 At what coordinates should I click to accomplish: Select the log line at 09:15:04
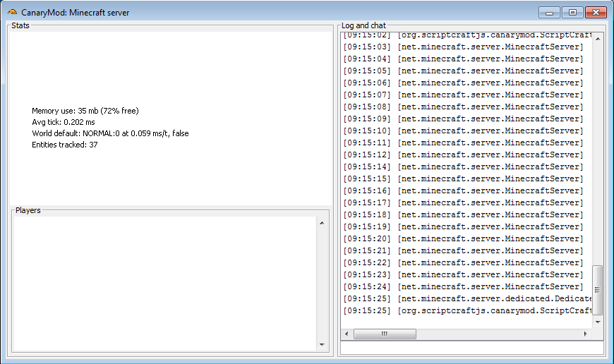coord(463,59)
